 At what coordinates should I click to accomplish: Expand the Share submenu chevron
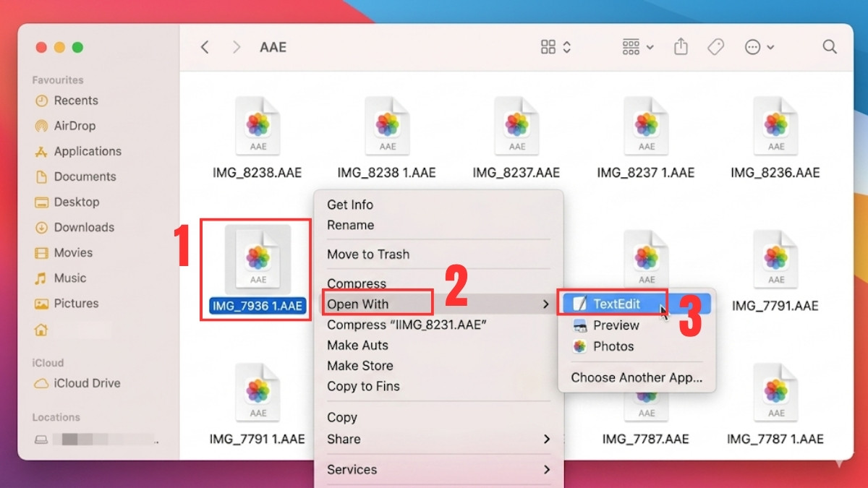pos(546,439)
